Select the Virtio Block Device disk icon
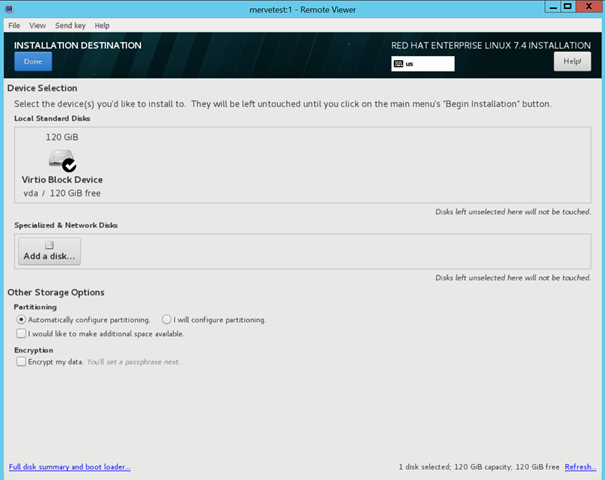 (62, 160)
